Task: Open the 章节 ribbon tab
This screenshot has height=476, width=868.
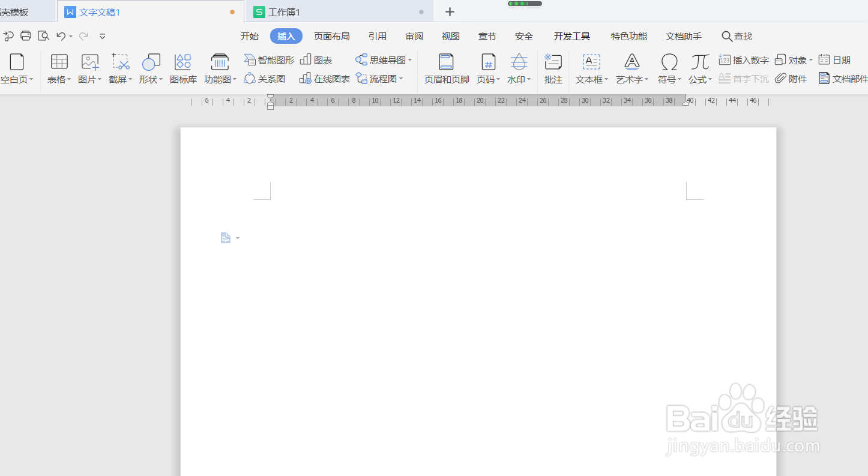Action: [x=487, y=36]
